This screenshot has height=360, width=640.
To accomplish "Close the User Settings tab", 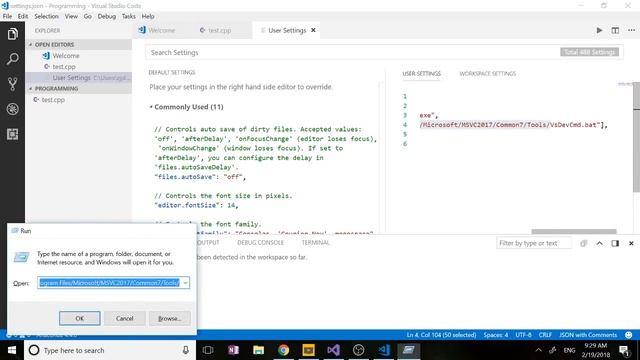I will click(313, 30).
